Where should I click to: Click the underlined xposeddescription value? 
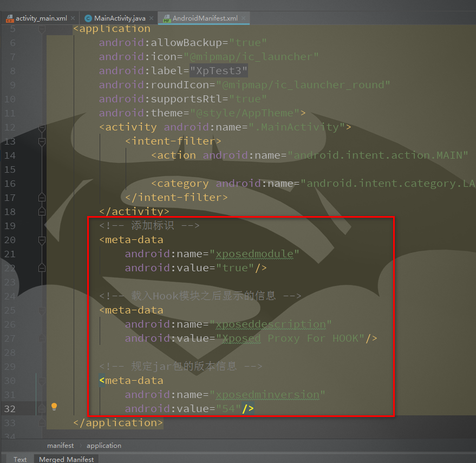(x=271, y=324)
